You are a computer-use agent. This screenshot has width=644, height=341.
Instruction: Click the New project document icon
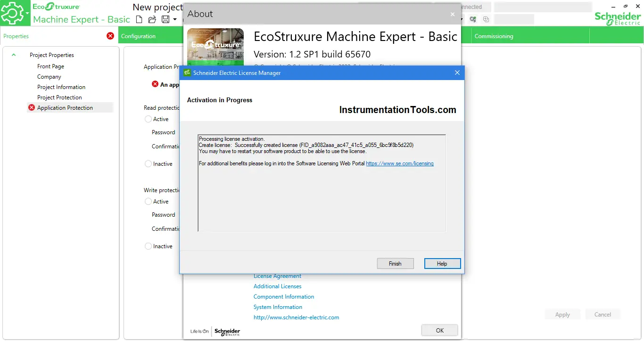point(139,19)
